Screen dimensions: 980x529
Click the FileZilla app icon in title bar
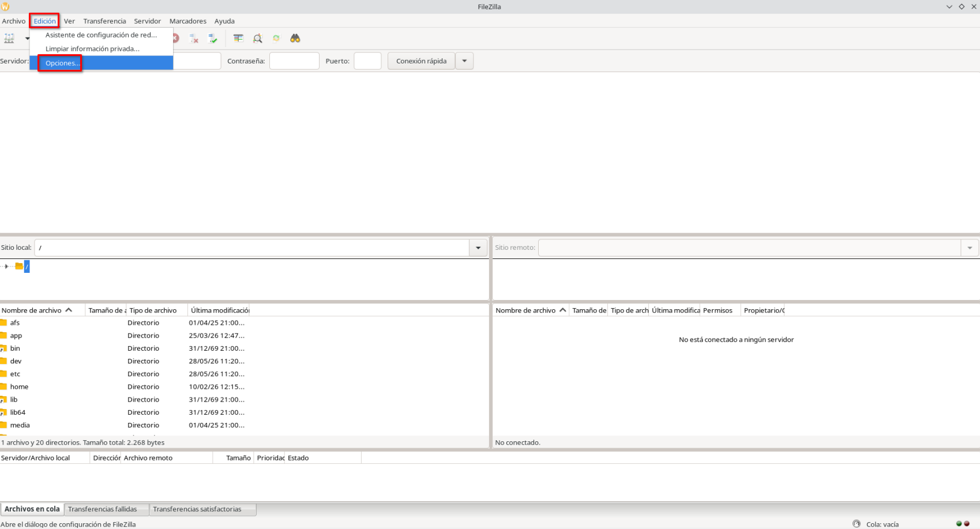pyautogui.click(x=5, y=6)
